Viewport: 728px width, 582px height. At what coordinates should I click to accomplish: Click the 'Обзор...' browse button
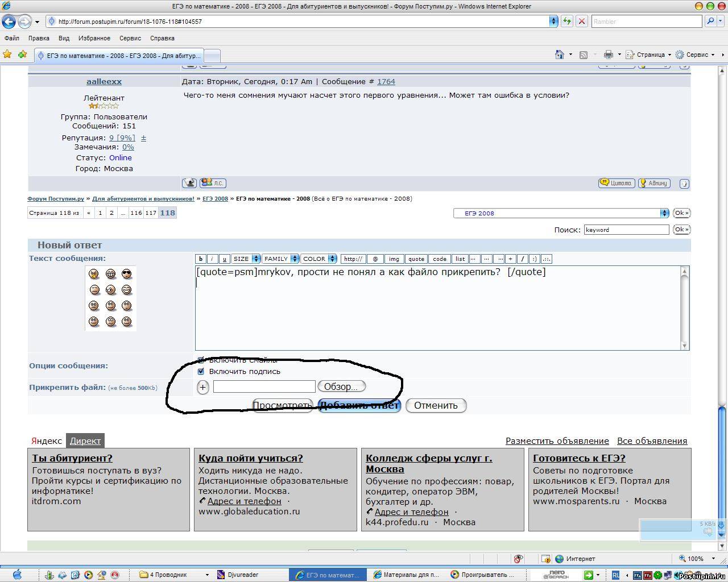tap(341, 386)
